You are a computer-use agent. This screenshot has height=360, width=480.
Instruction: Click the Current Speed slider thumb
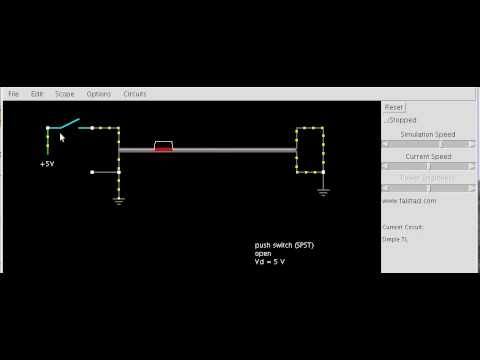pos(428,166)
